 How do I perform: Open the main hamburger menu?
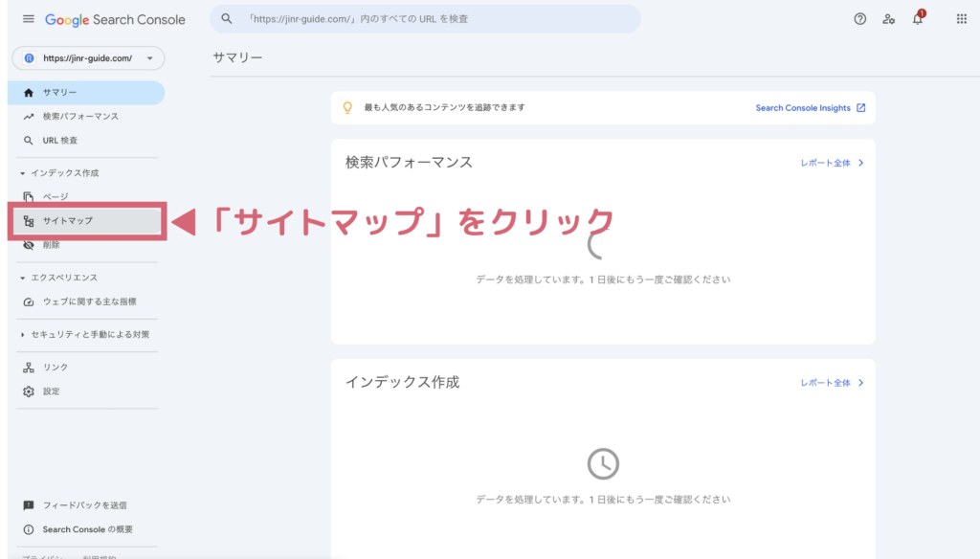[x=28, y=19]
